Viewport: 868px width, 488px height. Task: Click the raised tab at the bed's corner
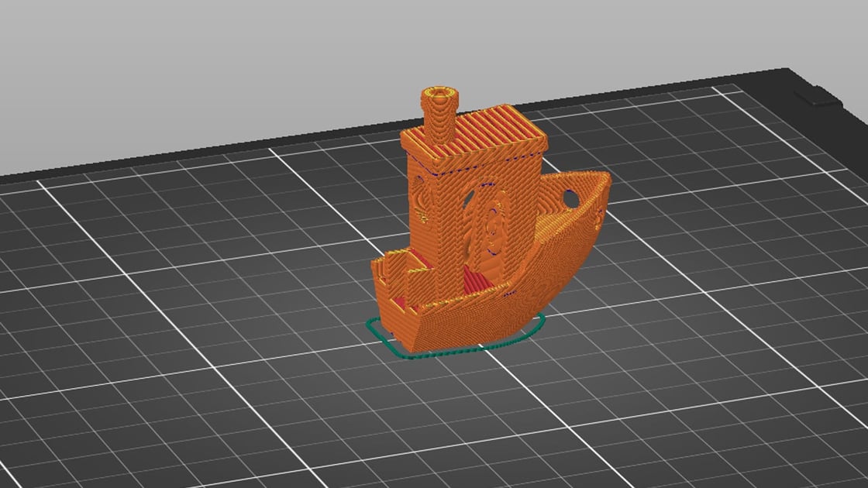pos(814,98)
